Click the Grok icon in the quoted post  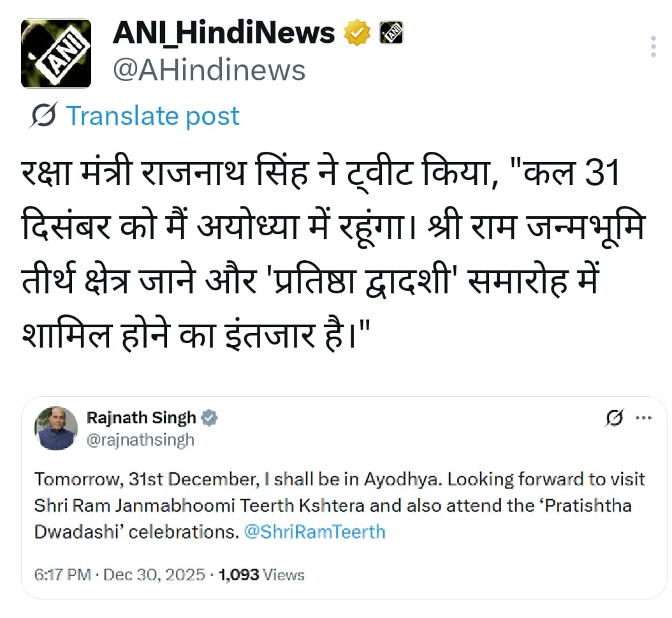(615, 418)
